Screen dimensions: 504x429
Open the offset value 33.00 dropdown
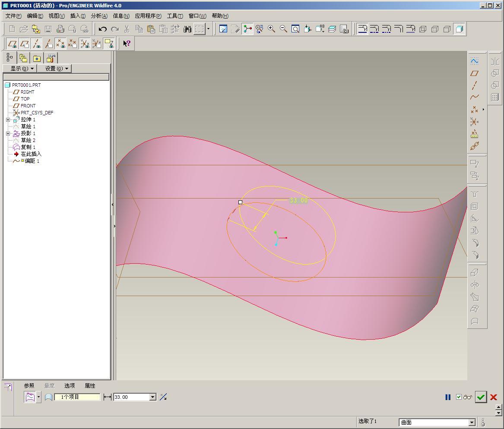click(x=152, y=397)
